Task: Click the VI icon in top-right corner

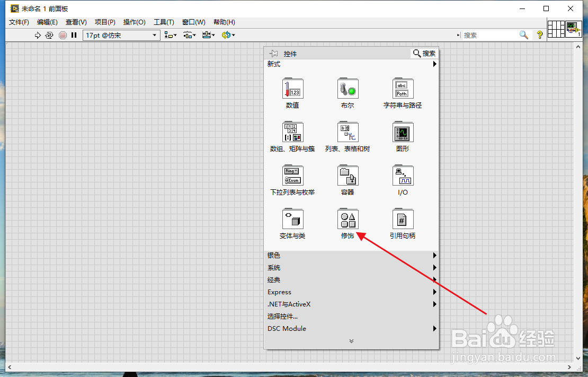Action: click(574, 29)
